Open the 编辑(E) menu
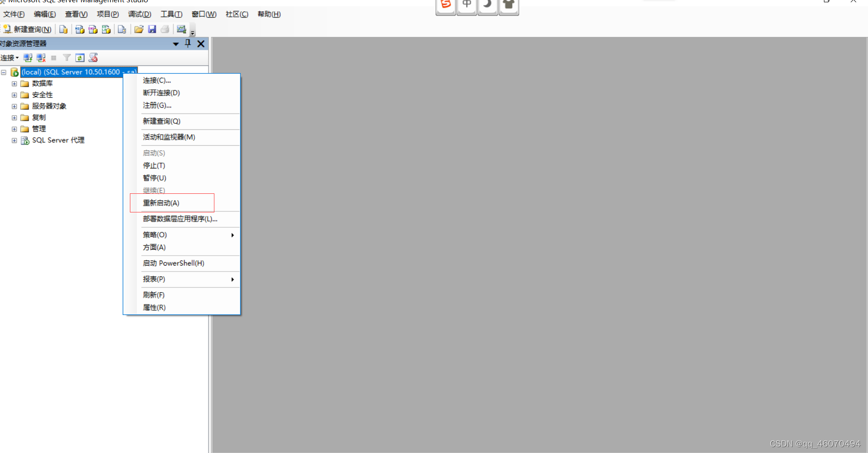This screenshot has width=868, height=453. (x=45, y=15)
